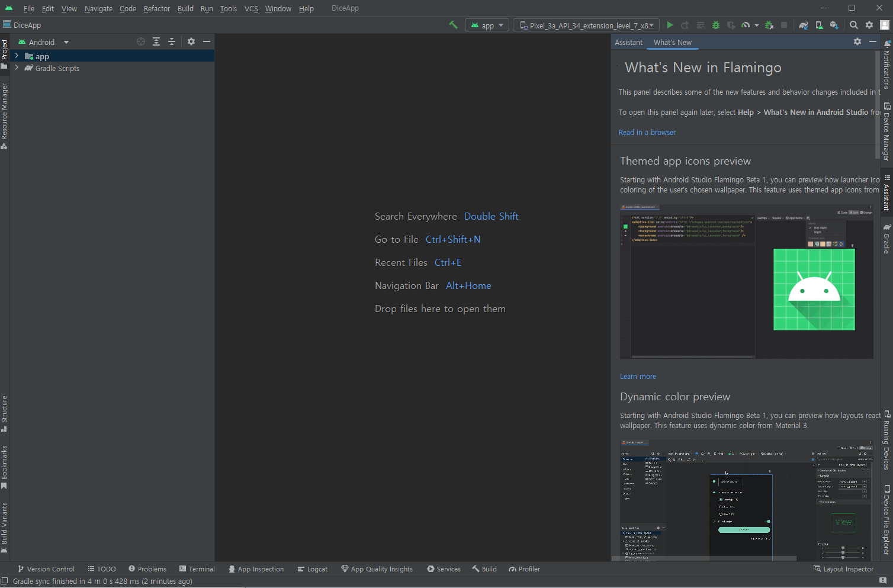
Task: Open the VCS menu
Action: tap(251, 8)
